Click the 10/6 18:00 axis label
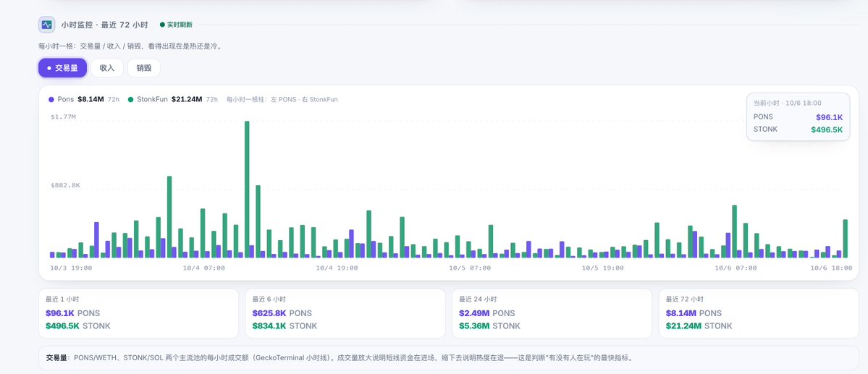This screenshot has width=868, height=374. tap(831, 268)
